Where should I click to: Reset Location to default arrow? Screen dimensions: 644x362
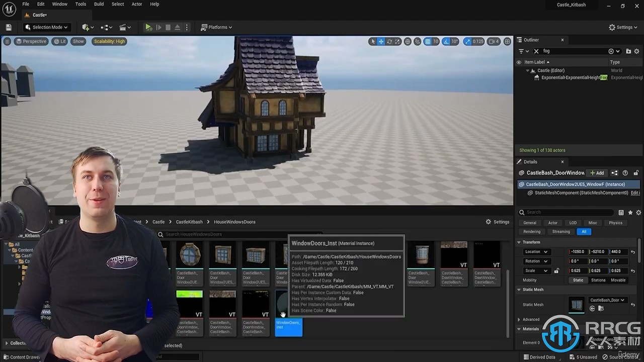pos(633,252)
